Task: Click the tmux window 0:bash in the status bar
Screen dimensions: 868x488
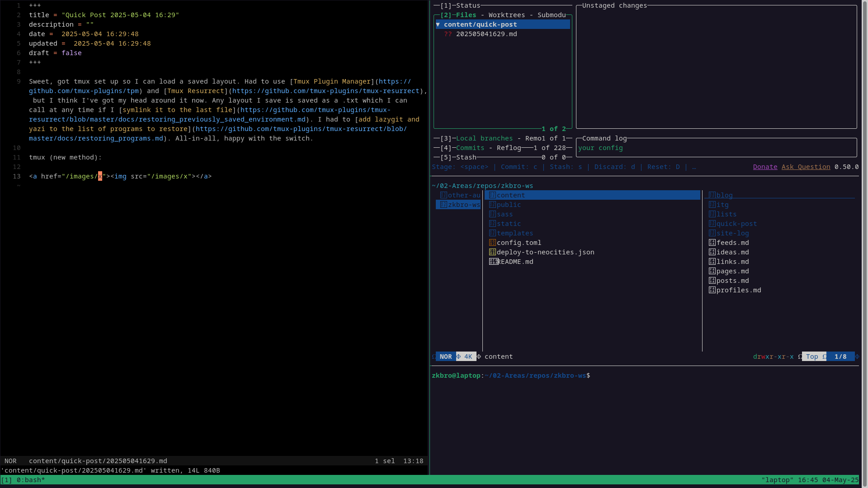Action: 30,480
